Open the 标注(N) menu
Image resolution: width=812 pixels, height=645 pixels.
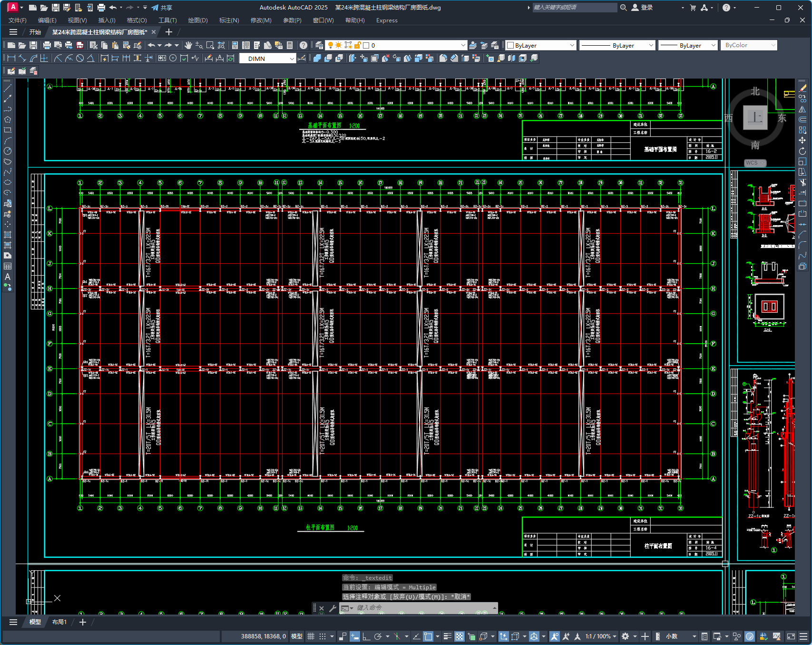[229, 20]
